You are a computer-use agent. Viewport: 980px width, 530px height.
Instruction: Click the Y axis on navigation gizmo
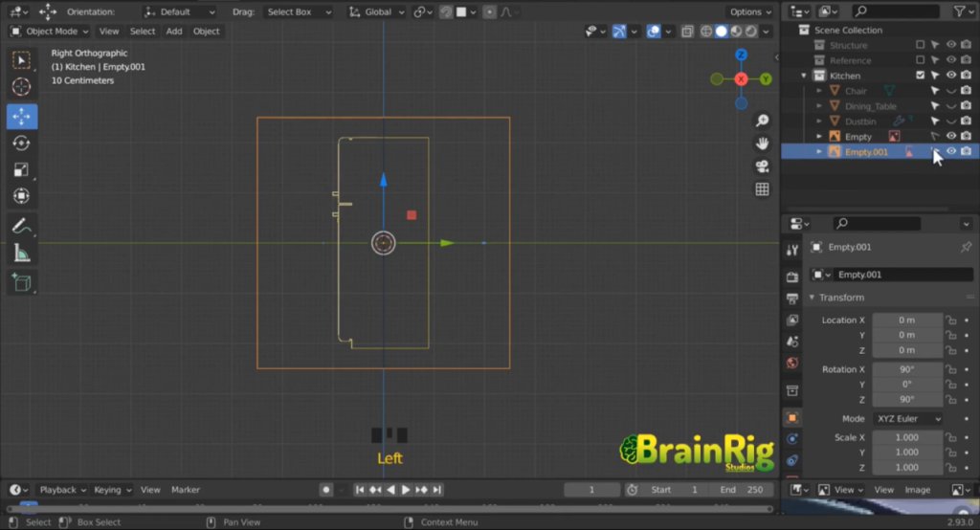(766, 78)
